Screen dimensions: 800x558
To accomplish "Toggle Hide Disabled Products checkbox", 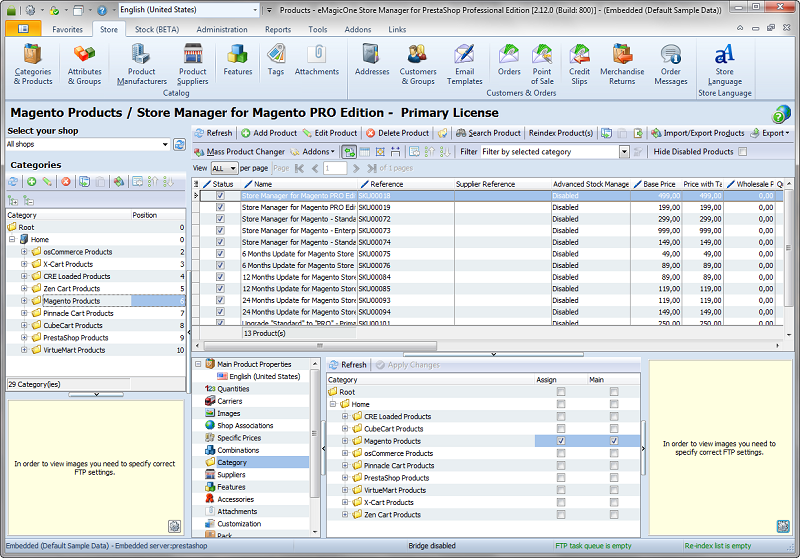I will click(x=742, y=152).
